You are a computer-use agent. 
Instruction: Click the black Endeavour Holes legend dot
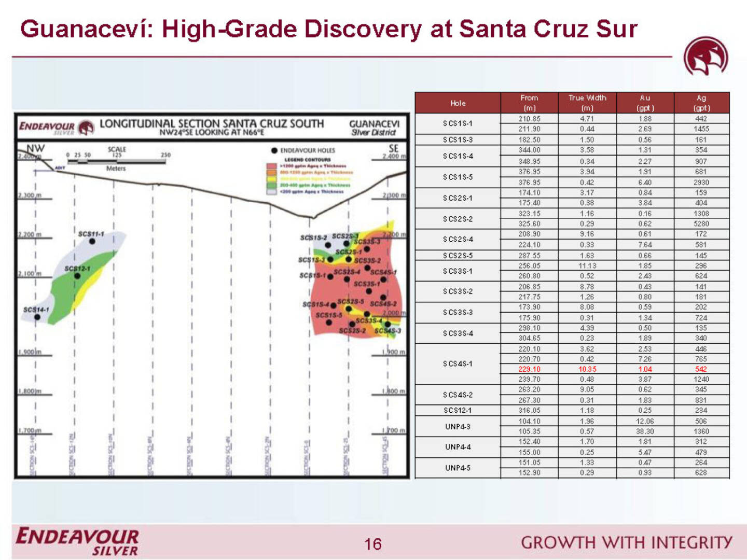pyautogui.click(x=274, y=150)
